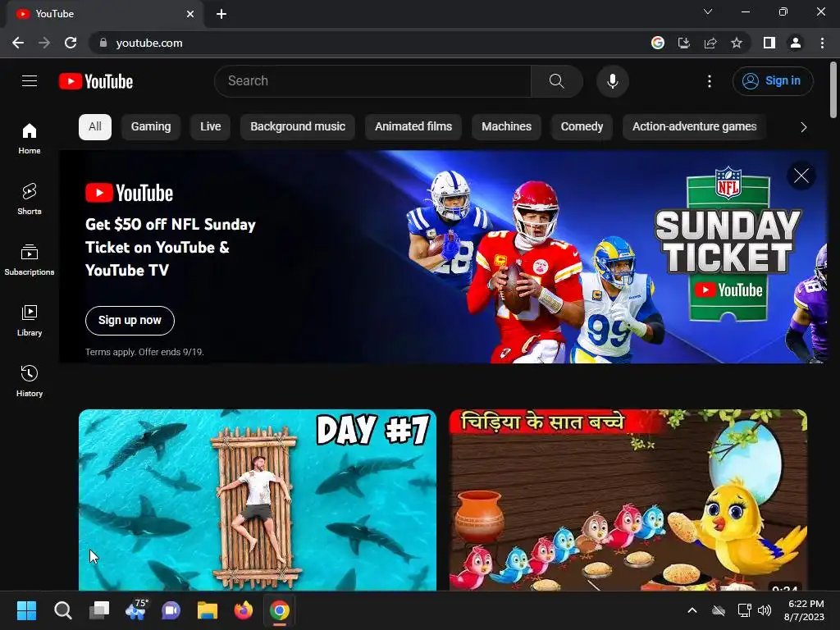Bookmark this tab with star
Viewport: 840px width, 630px height.
point(737,43)
